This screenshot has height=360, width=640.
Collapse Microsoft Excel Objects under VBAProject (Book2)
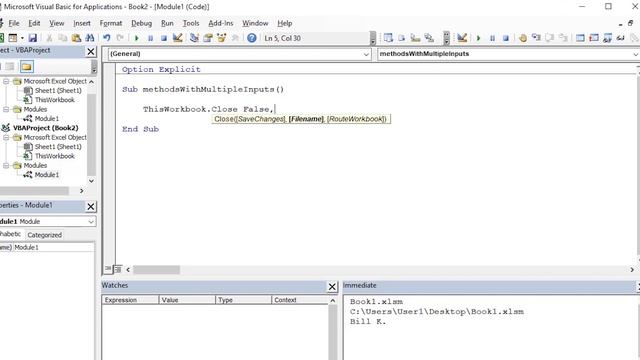point(6,138)
